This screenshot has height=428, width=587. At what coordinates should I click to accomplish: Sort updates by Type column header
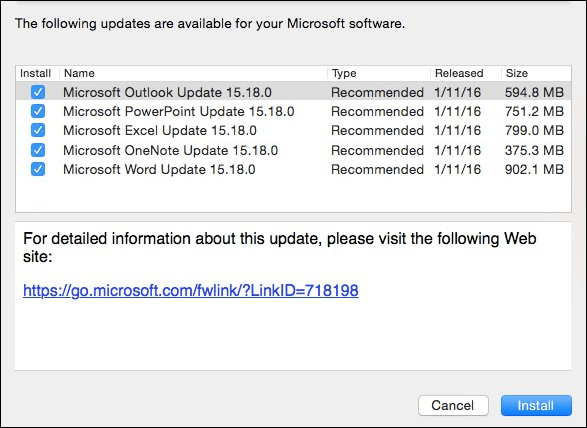(379, 73)
